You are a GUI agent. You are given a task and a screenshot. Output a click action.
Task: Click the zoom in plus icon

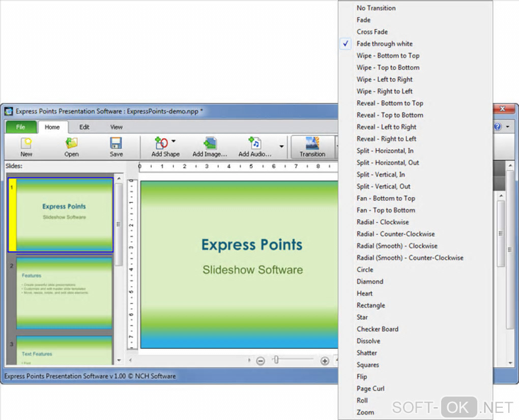click(x=325, y=361)
